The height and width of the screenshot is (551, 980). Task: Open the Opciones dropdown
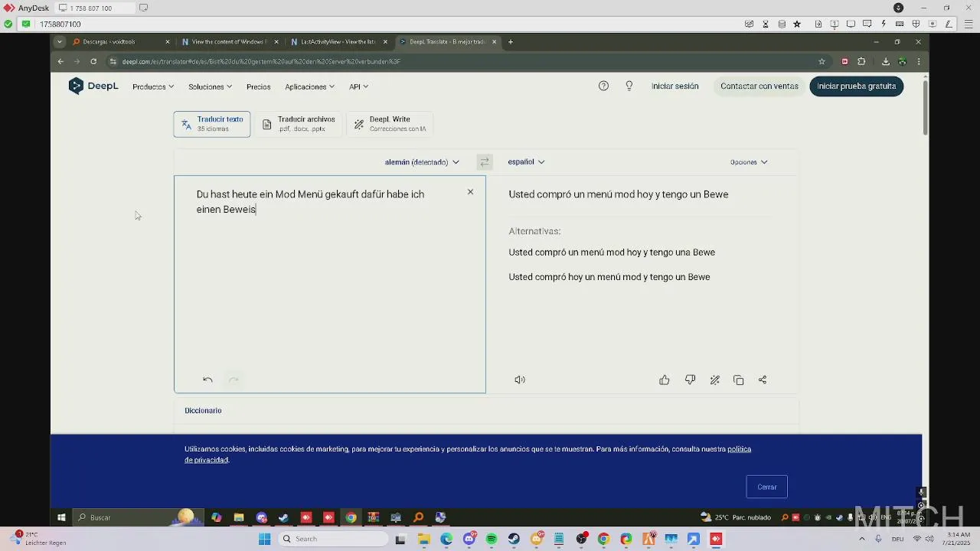point(749,162)
